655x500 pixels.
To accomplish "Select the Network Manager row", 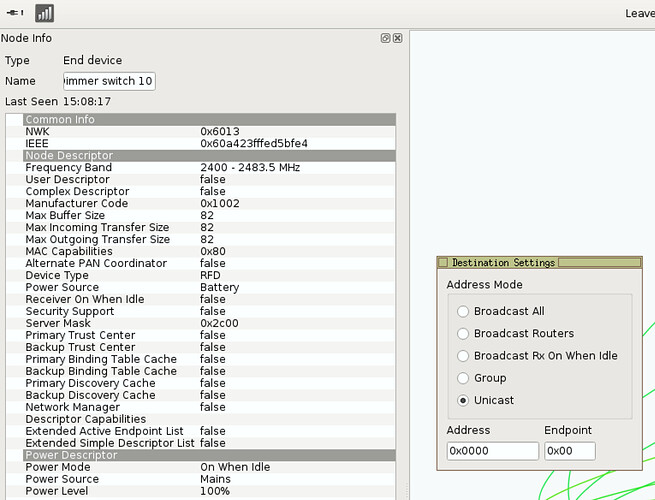I will click(x=201, y=407).
